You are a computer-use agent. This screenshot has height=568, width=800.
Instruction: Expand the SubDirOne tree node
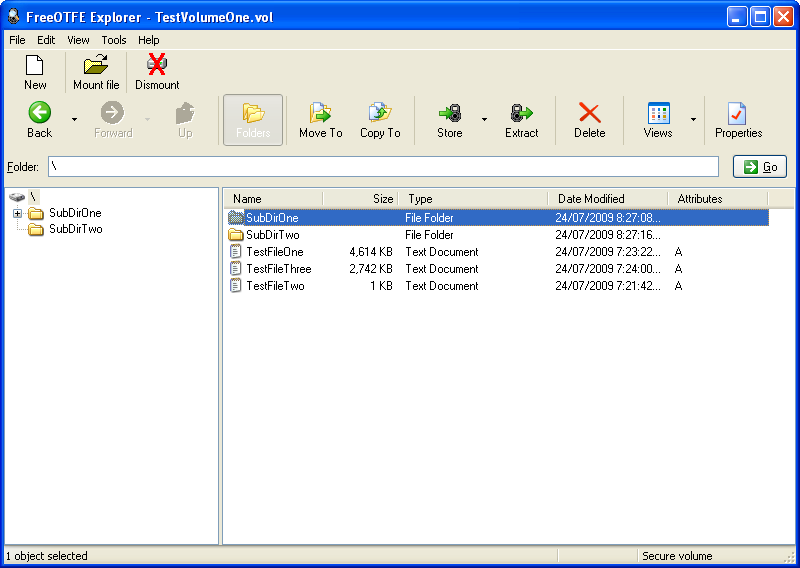click(17, 213)
